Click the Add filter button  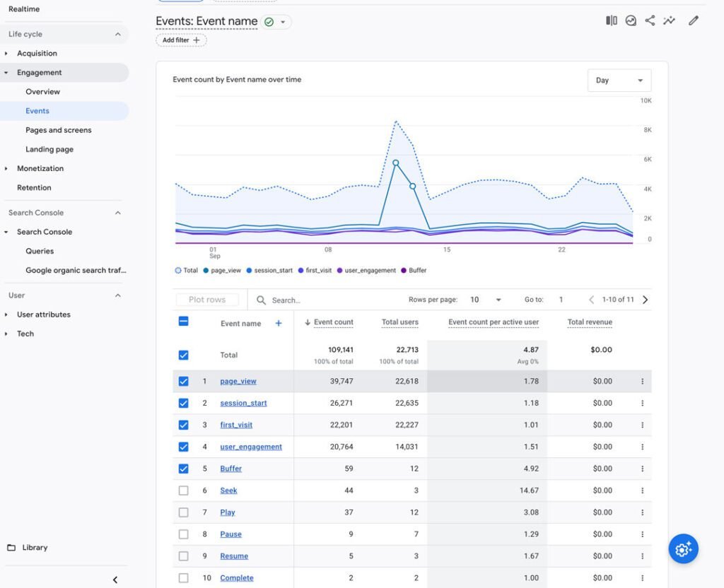point(181,40)
